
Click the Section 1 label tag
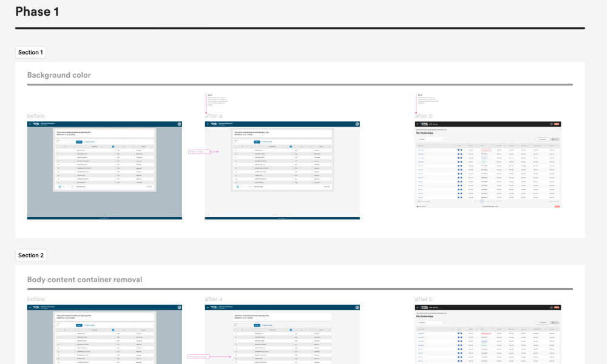coord(30,53)
